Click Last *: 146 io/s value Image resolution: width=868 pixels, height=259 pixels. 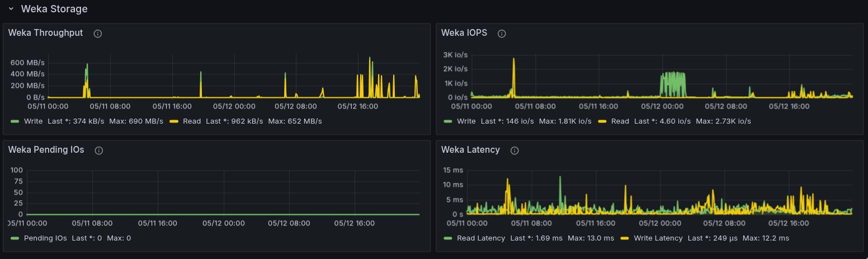[507, 121]
